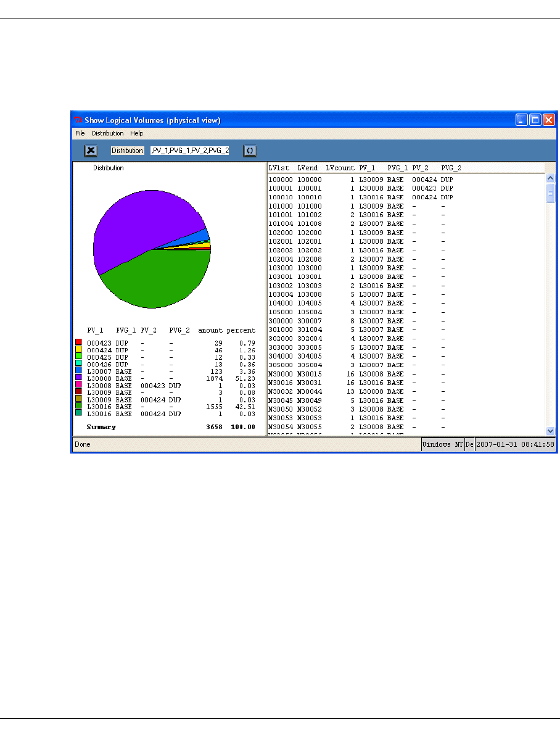Image resolution: width=560 pixels, height=738 pixels.
Task: Click the Windows NT status bar field
Action: [x=442, y=444]
